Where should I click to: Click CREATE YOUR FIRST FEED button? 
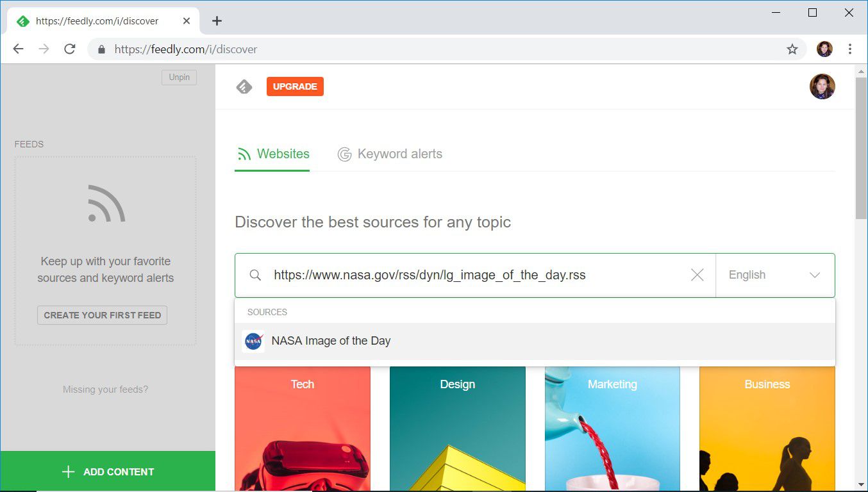coord(102,315)
